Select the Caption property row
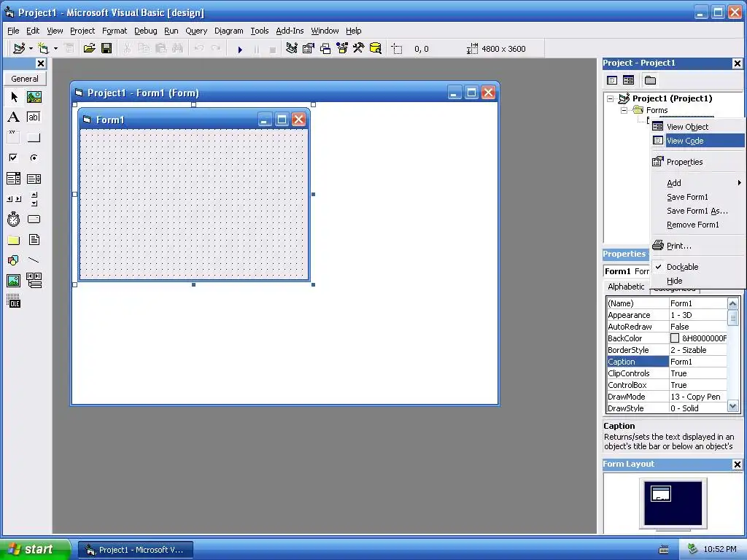 coord(667,362)
